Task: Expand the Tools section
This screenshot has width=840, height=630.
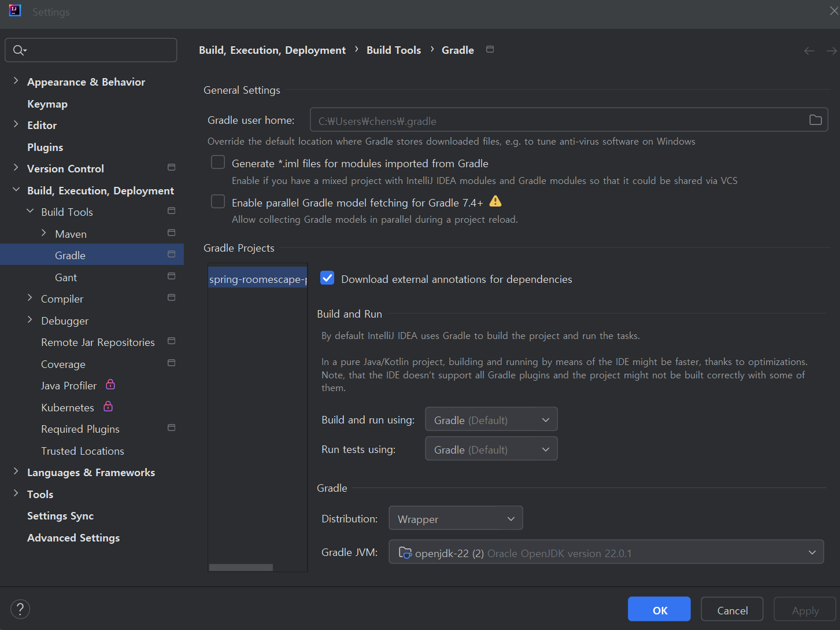Action: point(16,493)
